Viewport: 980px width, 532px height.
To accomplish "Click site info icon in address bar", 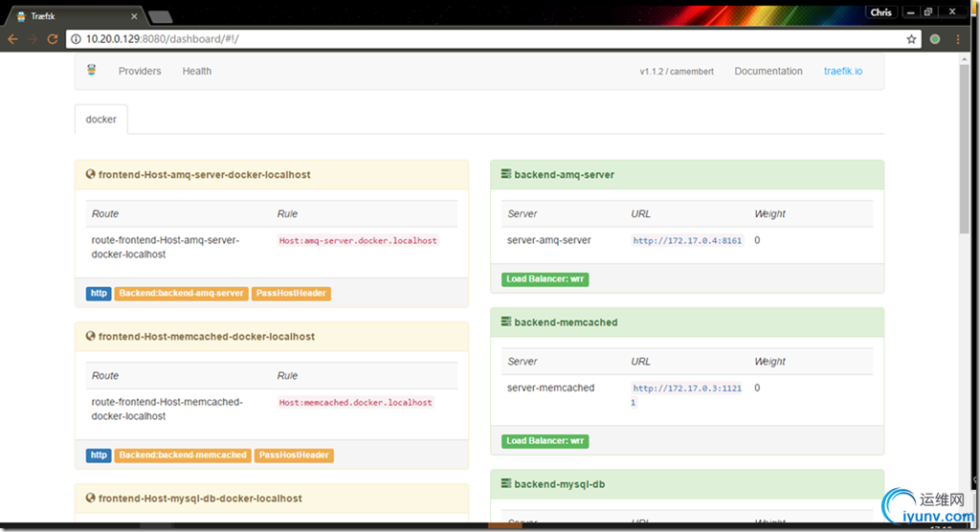I will coord(76,39).
